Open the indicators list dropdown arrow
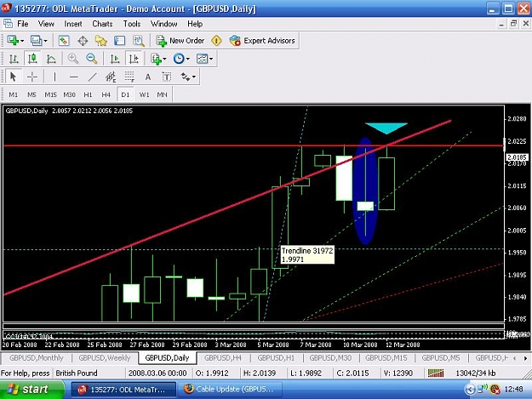The image size is (532, 399). pos(164,59)
